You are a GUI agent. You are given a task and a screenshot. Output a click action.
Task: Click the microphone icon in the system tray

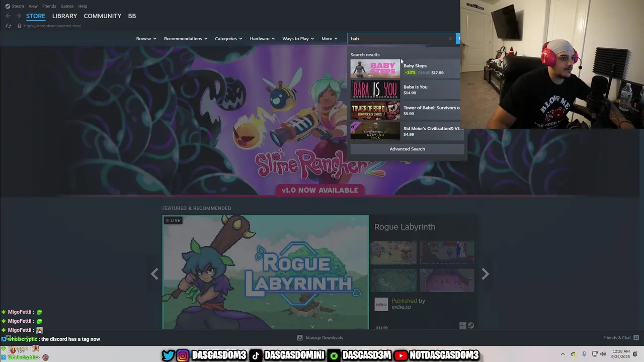coord(584,354)
